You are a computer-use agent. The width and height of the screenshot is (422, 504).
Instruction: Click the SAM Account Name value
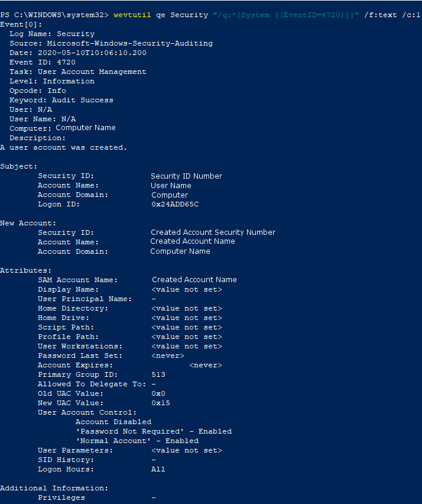tap(194, 280)
